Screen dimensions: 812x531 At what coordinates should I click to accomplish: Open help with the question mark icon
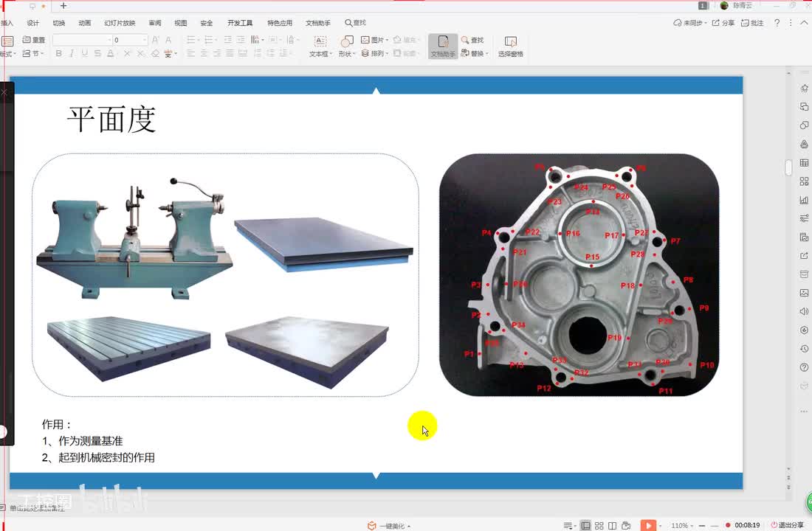pos(777,23)
